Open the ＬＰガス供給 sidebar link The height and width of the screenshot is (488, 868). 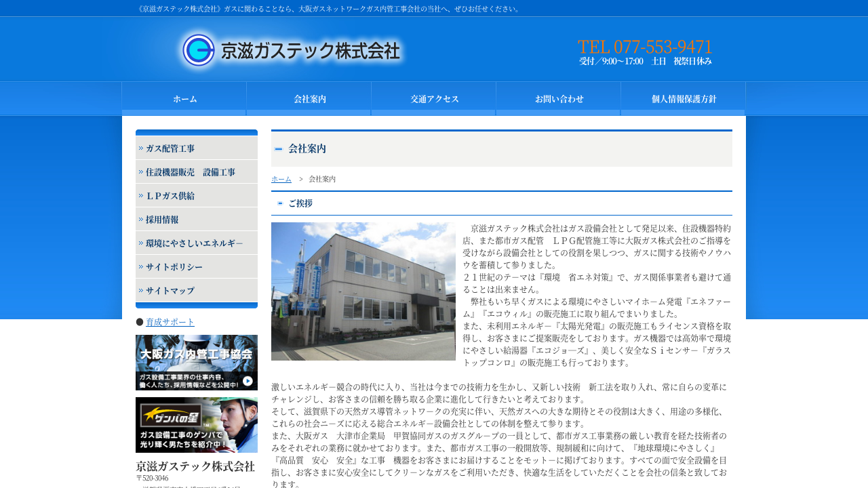(x=197, y=196)
